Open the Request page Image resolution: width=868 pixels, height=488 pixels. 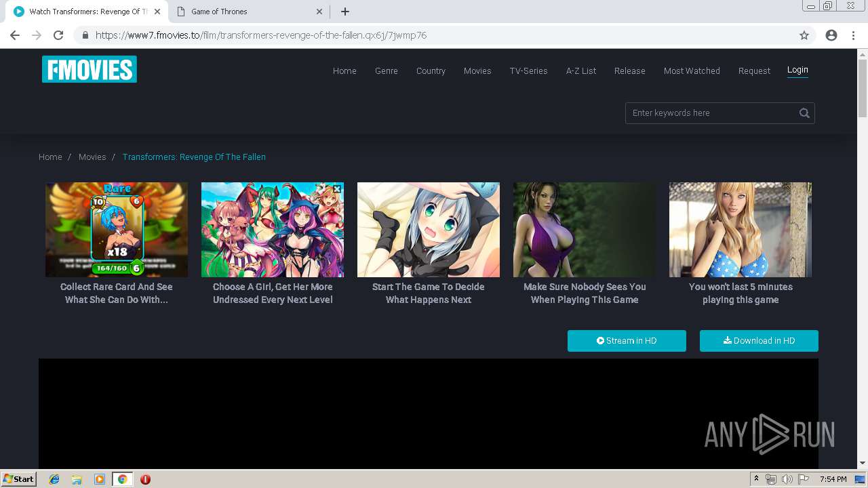click(754, 70)
